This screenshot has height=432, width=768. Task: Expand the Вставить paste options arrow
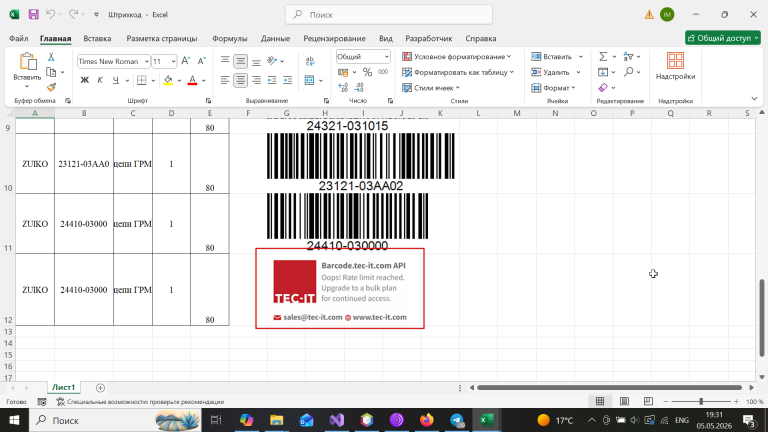(x=27, y=87)
